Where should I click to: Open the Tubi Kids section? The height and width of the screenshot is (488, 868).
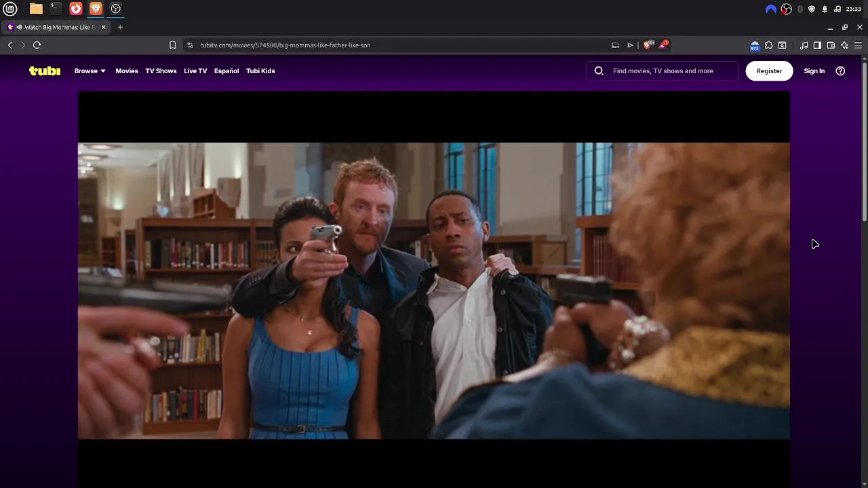(260, 70)
